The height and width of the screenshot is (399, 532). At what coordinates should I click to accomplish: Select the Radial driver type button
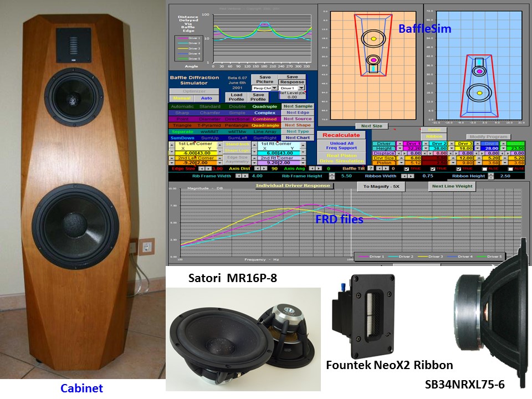[x=434, y=130]
